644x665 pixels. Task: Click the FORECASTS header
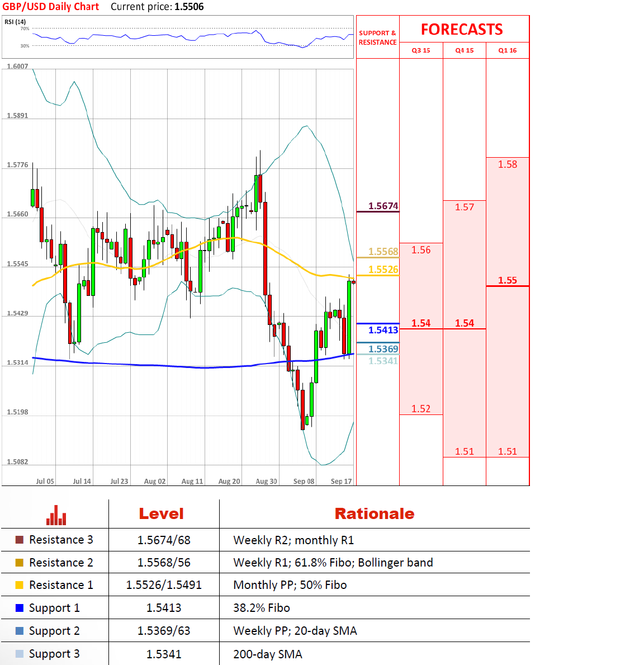[x=462, y=29]
